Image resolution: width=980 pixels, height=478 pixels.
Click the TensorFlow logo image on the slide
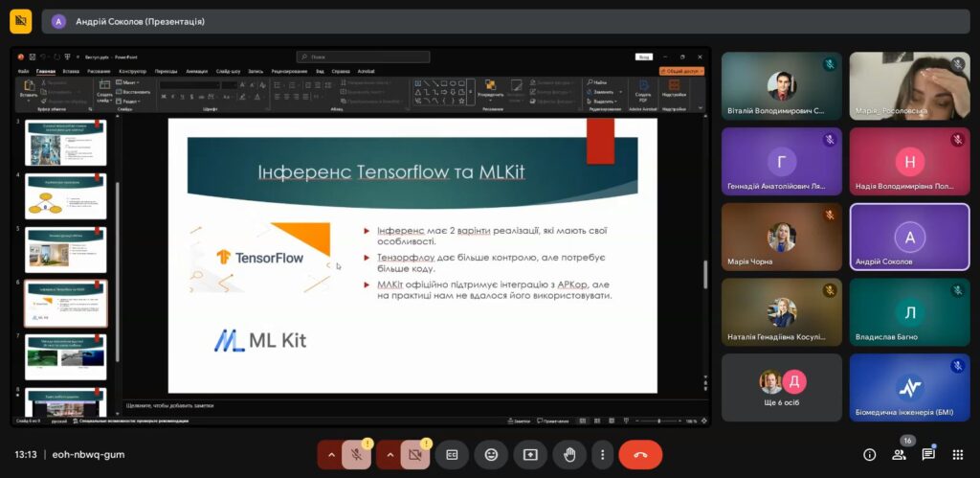click(260, 257)
